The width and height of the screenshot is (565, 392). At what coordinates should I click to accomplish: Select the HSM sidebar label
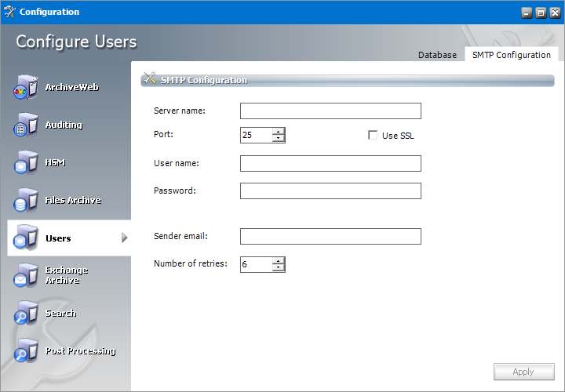point(56,163)
